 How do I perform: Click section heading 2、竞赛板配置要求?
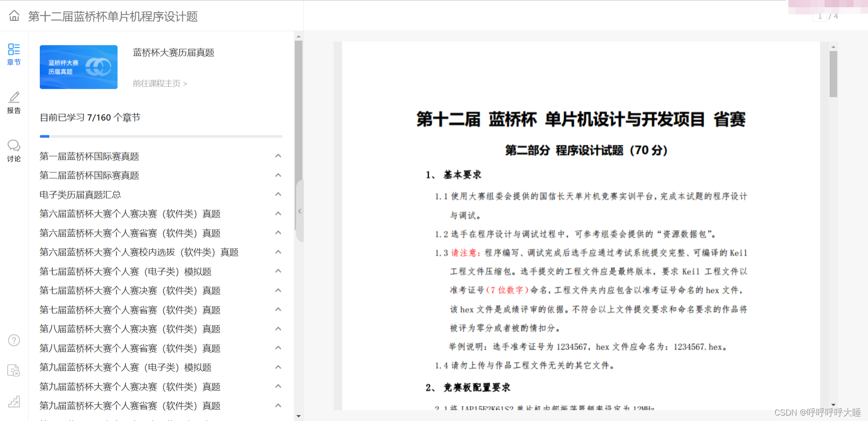468,388
